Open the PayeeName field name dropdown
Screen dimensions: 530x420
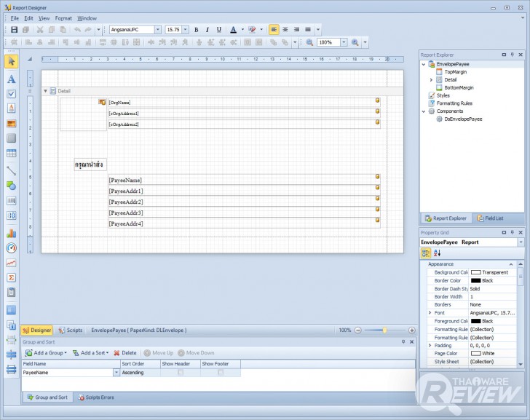116,373
